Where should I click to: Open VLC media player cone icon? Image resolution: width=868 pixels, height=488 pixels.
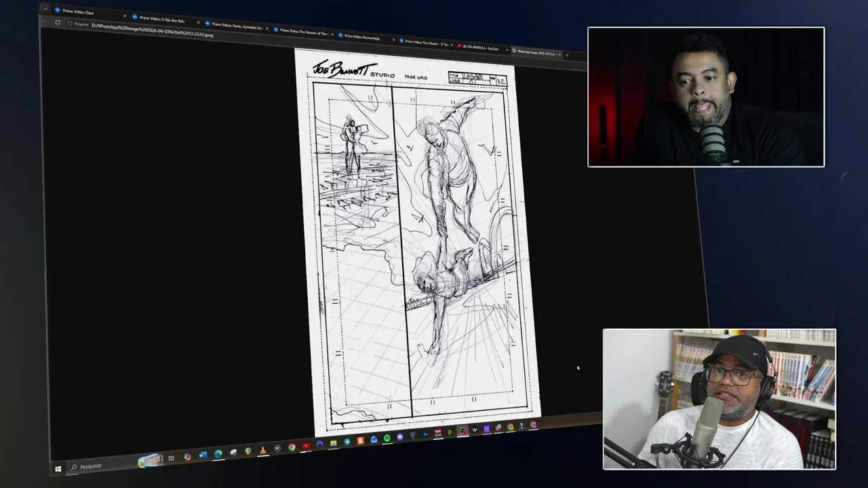point(262,450)
